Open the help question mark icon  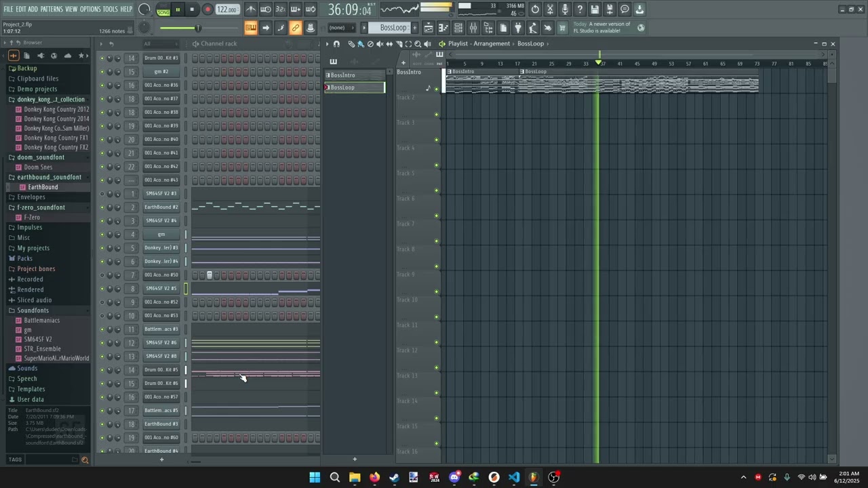[580, 9]
